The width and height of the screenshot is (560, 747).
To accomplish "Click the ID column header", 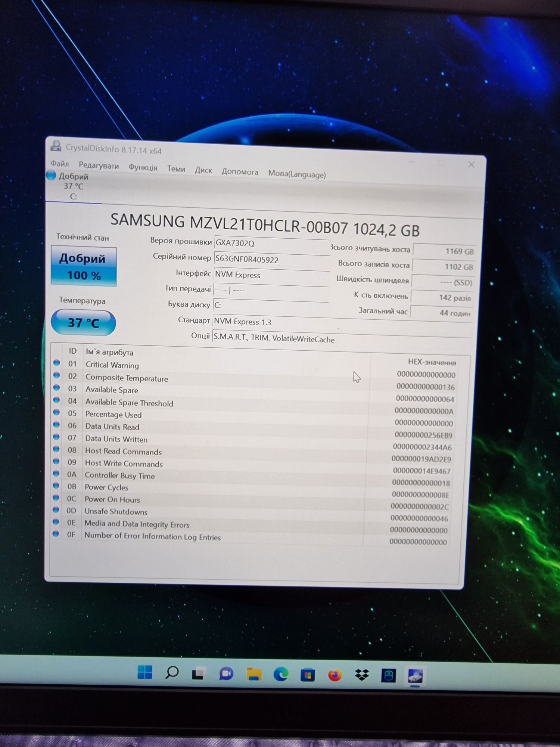I will point(72,351).
